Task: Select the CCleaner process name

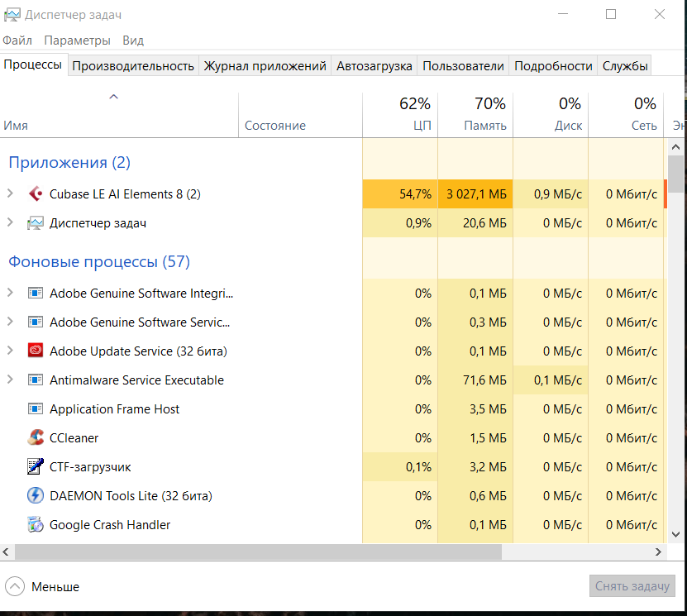Action: [74, 438]
